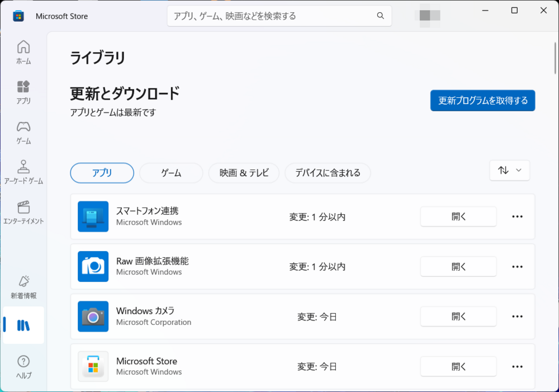This screenshot has height=392, width=559.
Task: Open more options for Raw 画像拡張機能
Action: click(x=517, y=266)
